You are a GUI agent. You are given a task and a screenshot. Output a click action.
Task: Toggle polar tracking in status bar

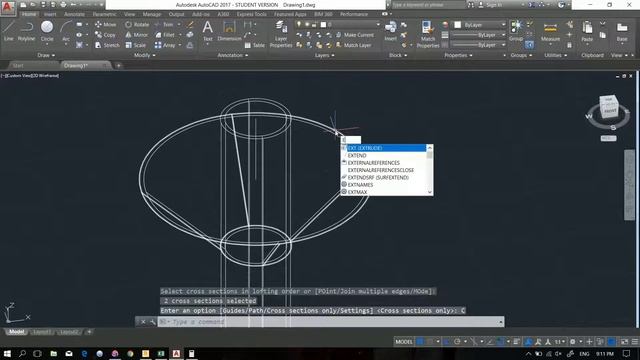(x=457, y=342)
